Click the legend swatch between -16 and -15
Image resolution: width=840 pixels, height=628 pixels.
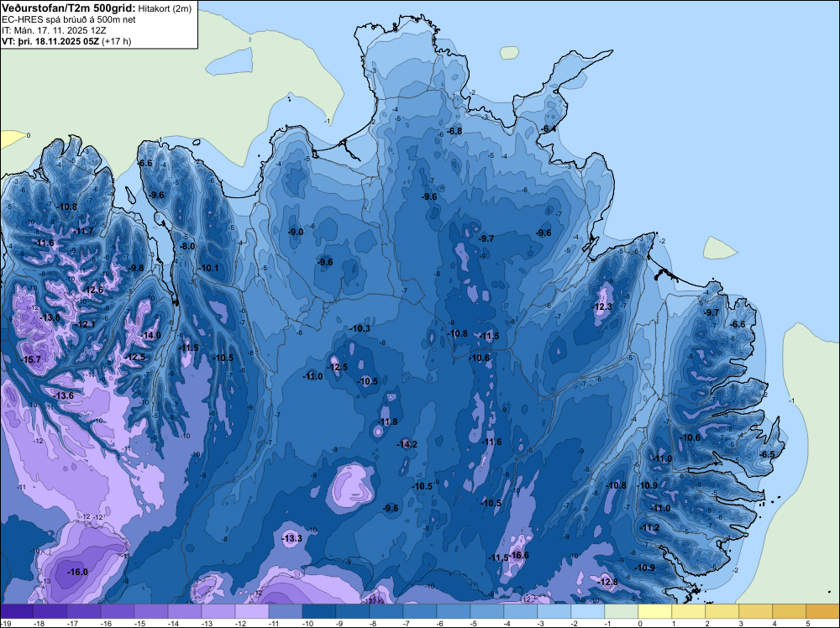coord(118,611)
